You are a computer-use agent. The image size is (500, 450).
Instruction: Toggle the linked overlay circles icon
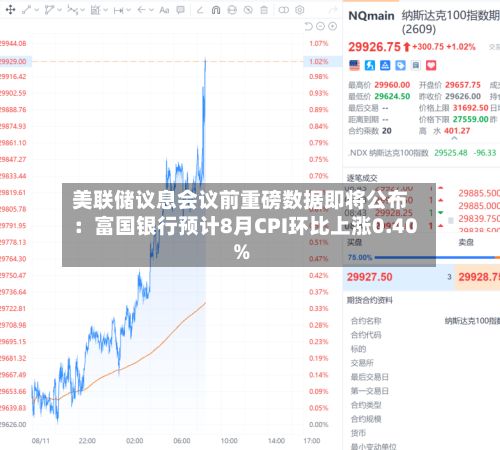pyautogui.click(x=284, y=10)
